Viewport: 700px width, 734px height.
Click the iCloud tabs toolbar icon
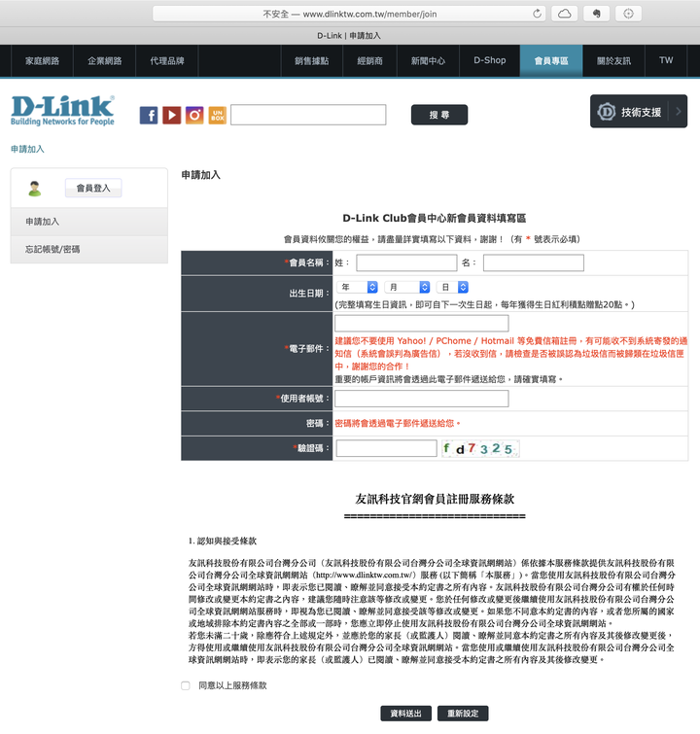point(564,14)
